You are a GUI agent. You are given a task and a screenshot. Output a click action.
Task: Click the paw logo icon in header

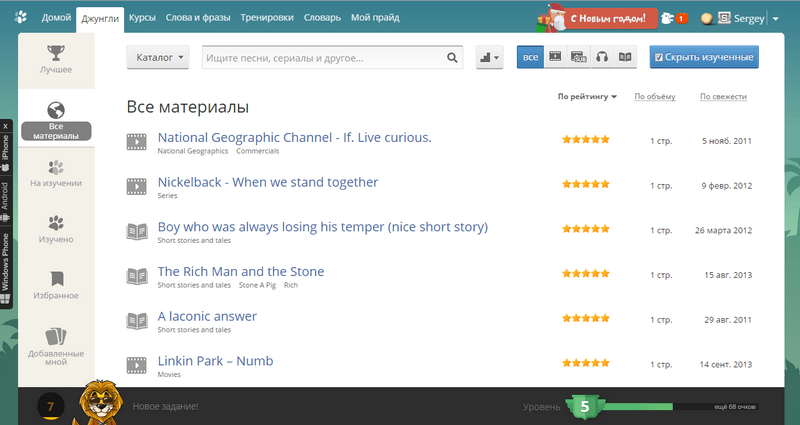(20, 18)
